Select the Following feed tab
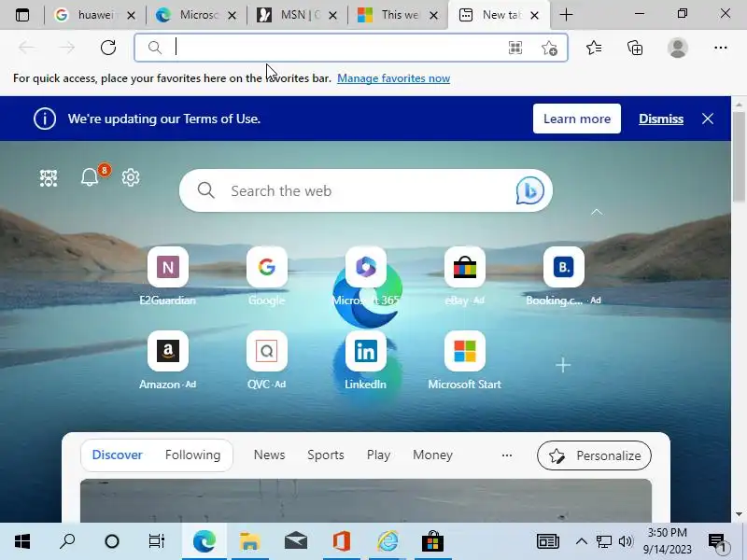747x560 pixels. point(192,455)
